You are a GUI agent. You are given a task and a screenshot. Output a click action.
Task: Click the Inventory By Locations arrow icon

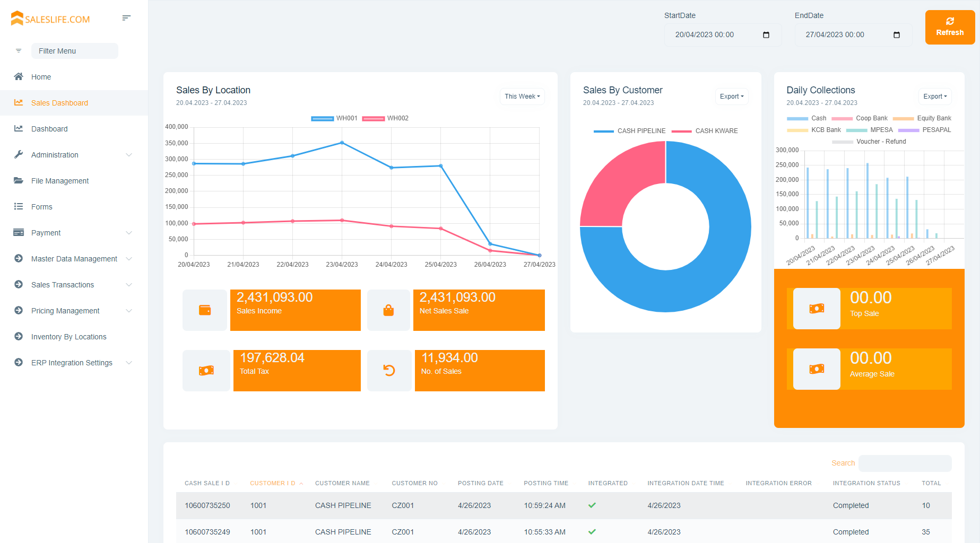[x=19, y=336]
